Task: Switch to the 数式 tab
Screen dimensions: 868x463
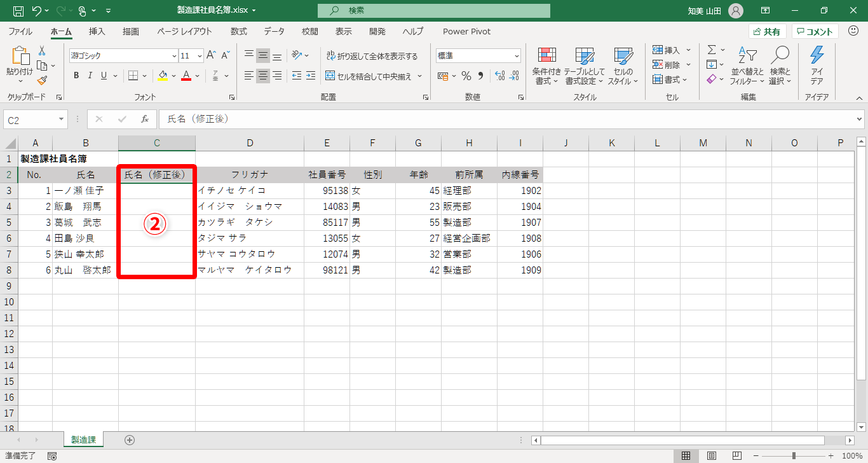Action: 239,31
